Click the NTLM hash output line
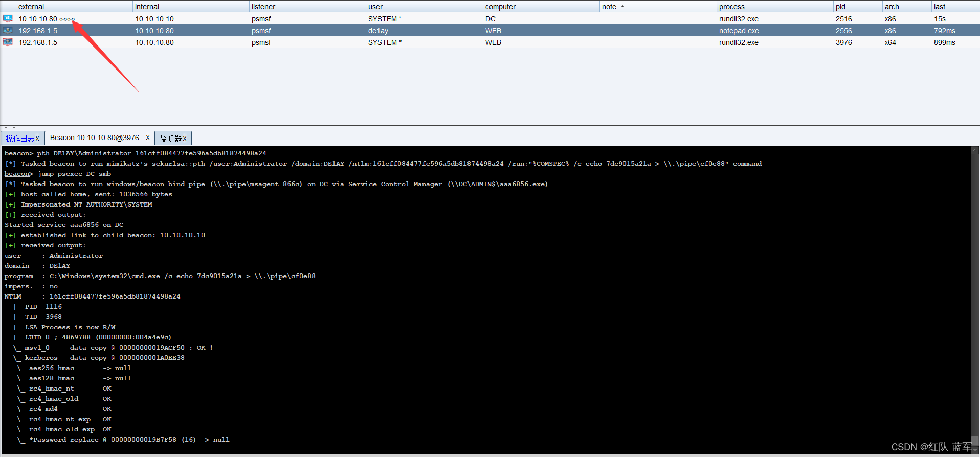980x457 pixels. click(x=92, y=296)
